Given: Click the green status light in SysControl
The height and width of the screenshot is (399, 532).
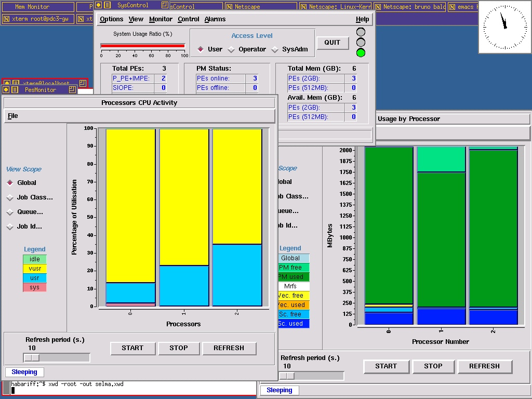Looking at the screenshot, I should click(361, 53).
